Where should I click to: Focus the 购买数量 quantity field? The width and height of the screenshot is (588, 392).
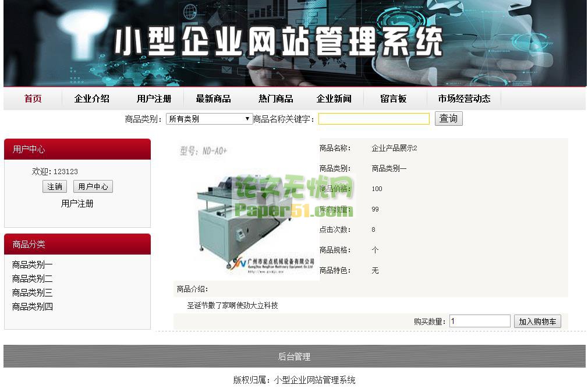tap(480, 321)
